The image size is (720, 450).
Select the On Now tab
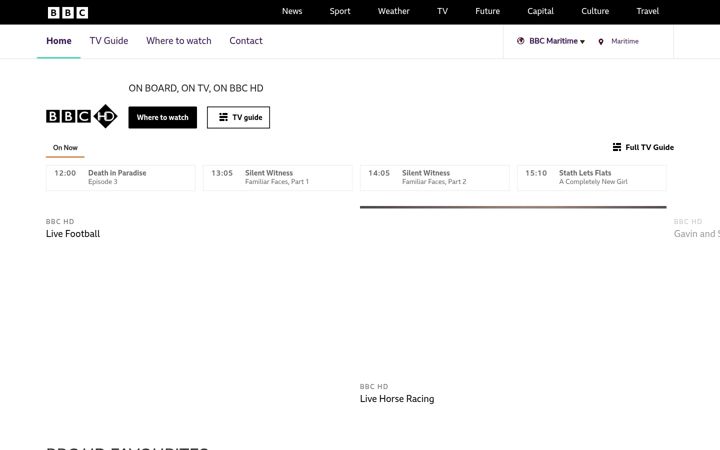tap(65, 148)
